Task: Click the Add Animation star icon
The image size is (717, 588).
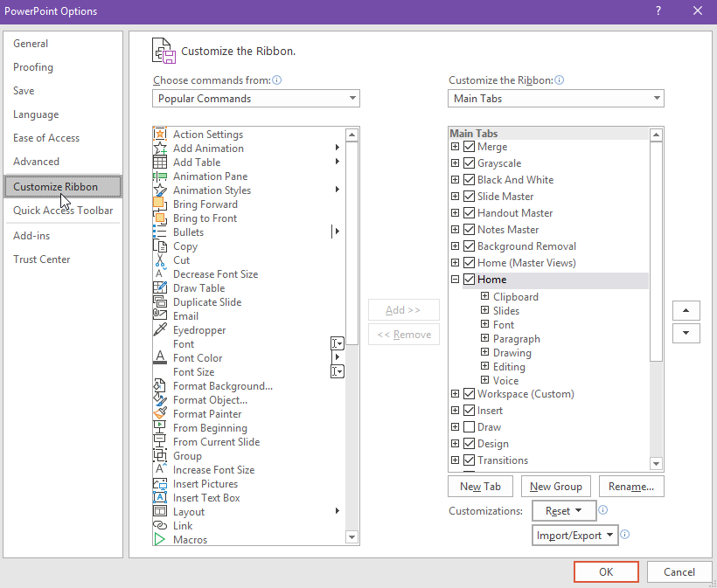Action: coord(160,149)
